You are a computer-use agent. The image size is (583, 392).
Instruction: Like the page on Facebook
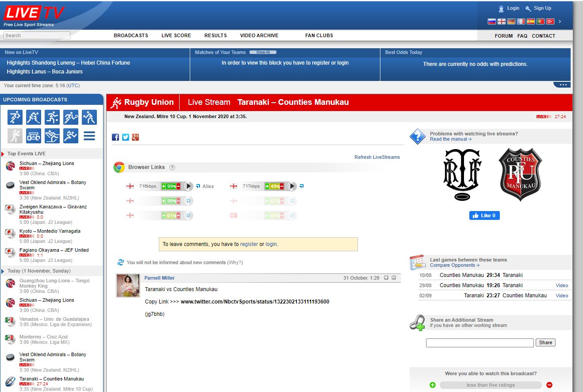pyautogui.click(x=484, y=215)
